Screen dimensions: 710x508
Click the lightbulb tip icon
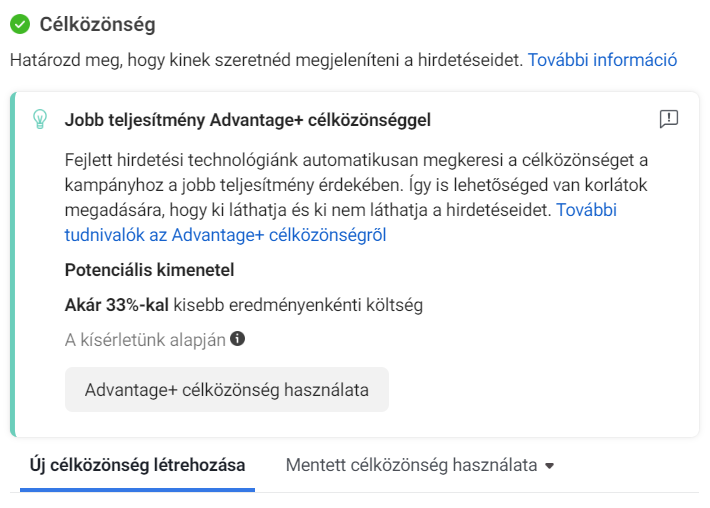[x=40, y=119]
